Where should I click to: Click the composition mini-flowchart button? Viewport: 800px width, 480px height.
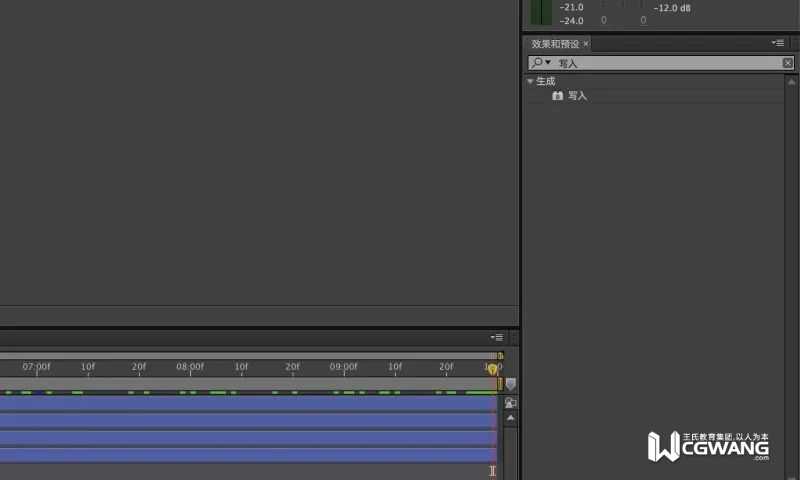pos(510,403)
